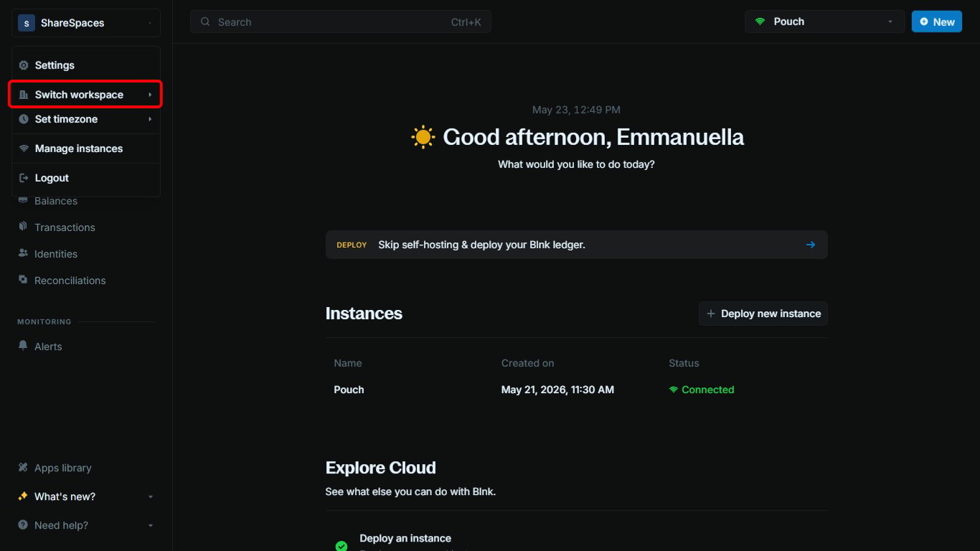
Task: Click the search magnifier icon
Action: [205, 22]
